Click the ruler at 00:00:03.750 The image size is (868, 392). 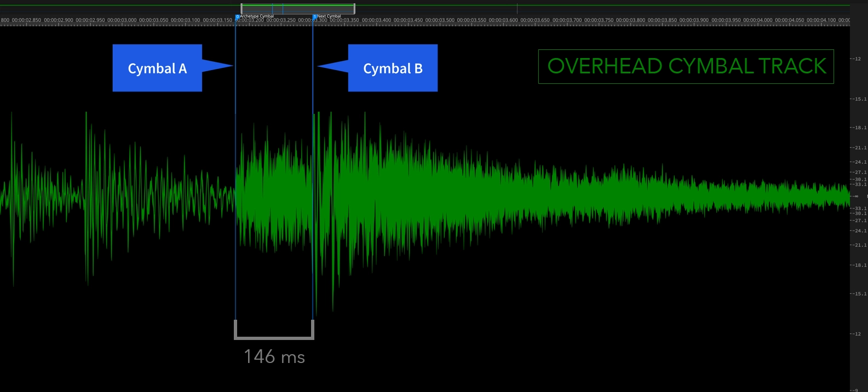coord(599,20)
